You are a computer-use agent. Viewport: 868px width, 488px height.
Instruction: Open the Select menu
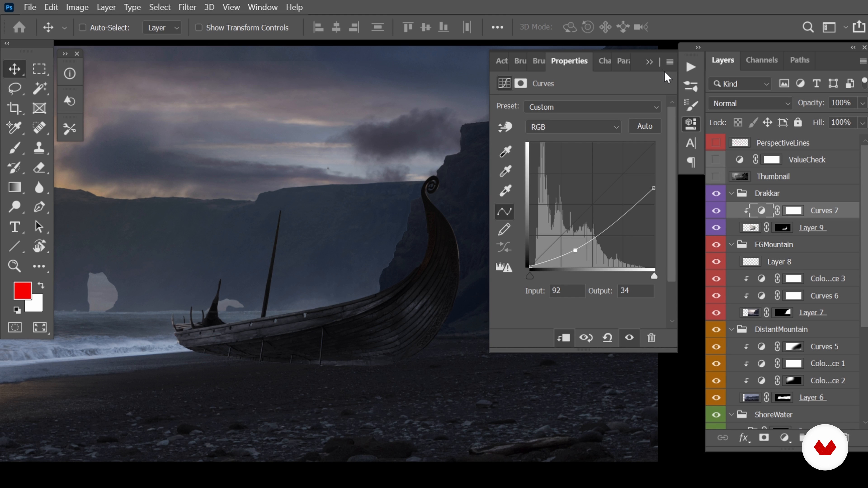160,7
